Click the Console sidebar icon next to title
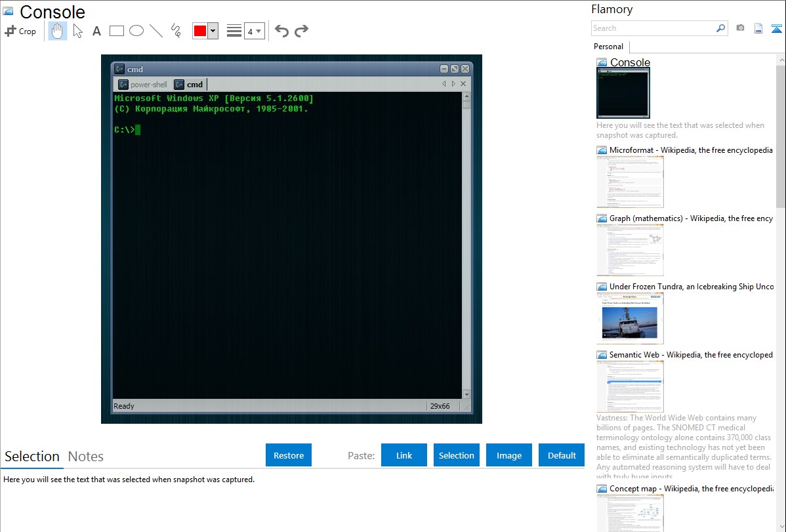 (x=602, y=63)
